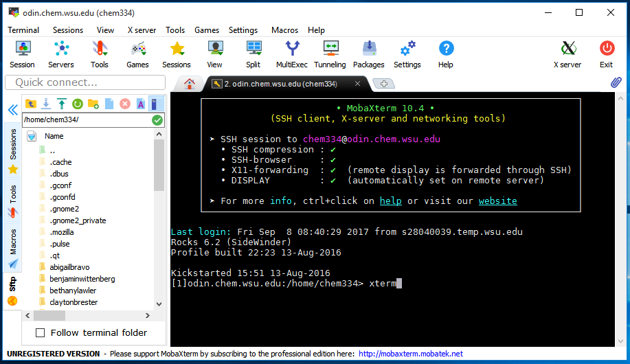The height and width of the screenshot is (364, 630).
Task: Open the Packages manager icon
Action: [x=369, y=54]
